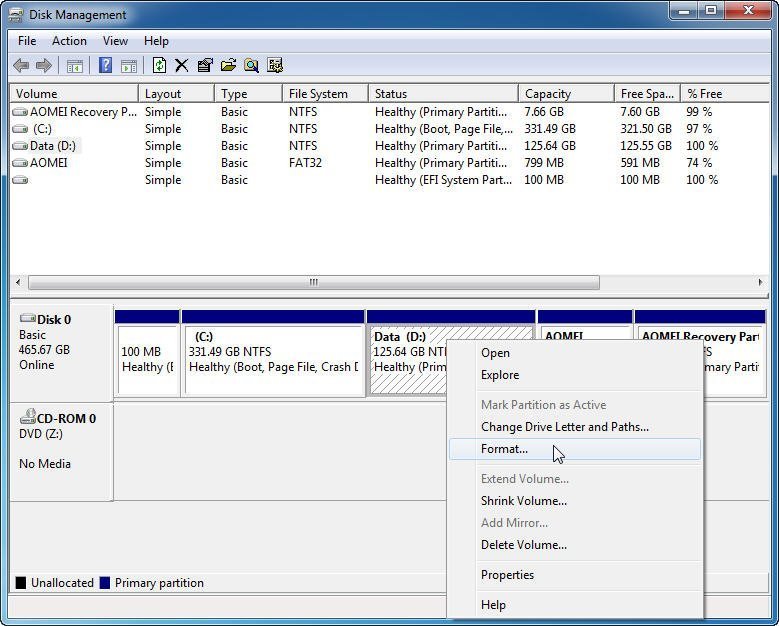
Task: Click the Explore magnifier toolbar icon
Action: (x=251, y=66)
